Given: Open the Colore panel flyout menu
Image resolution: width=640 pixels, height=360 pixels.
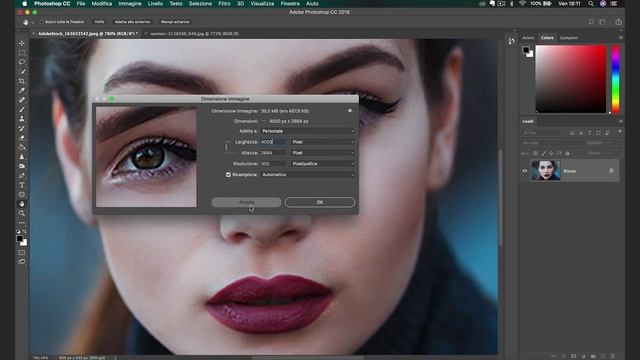Looking at the screenshot, I should [620, 38].
